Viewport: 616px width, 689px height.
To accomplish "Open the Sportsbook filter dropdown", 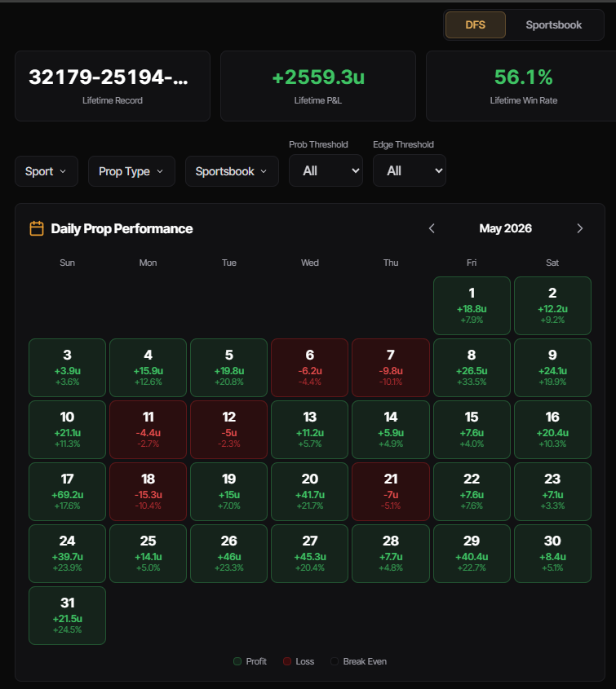I will pyautogui.click(x=232, y=171).
